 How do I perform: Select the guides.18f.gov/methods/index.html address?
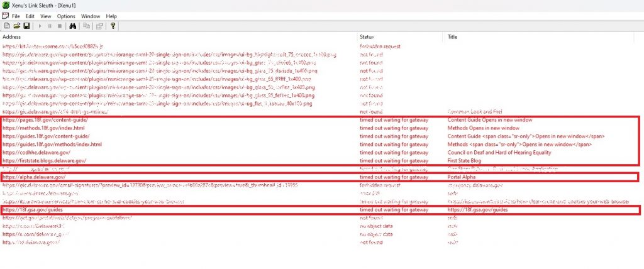52,144
